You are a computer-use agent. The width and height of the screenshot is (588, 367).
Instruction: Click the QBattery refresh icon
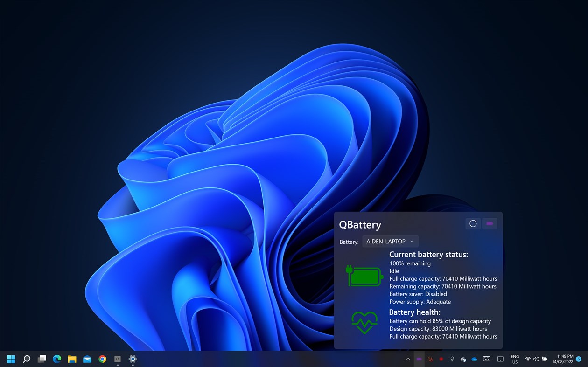pyautogui.click(x=473, y=224)
